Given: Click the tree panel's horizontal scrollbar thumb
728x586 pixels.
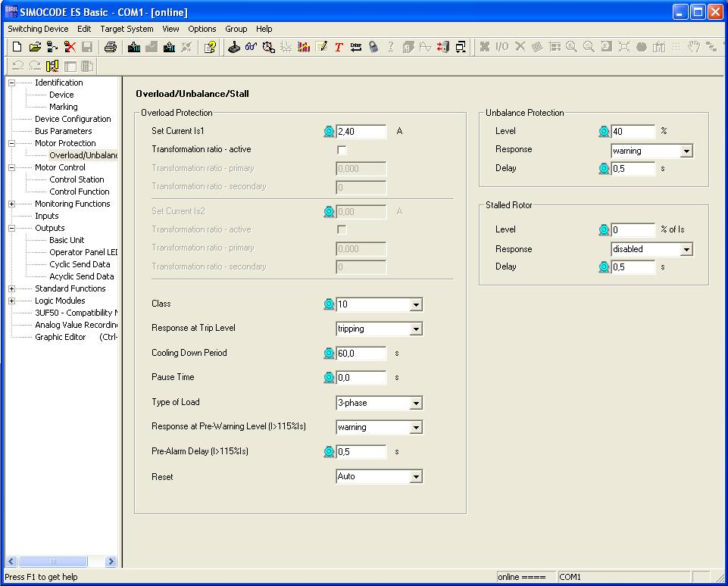Looking at the screenshot, I should (52, 562).
